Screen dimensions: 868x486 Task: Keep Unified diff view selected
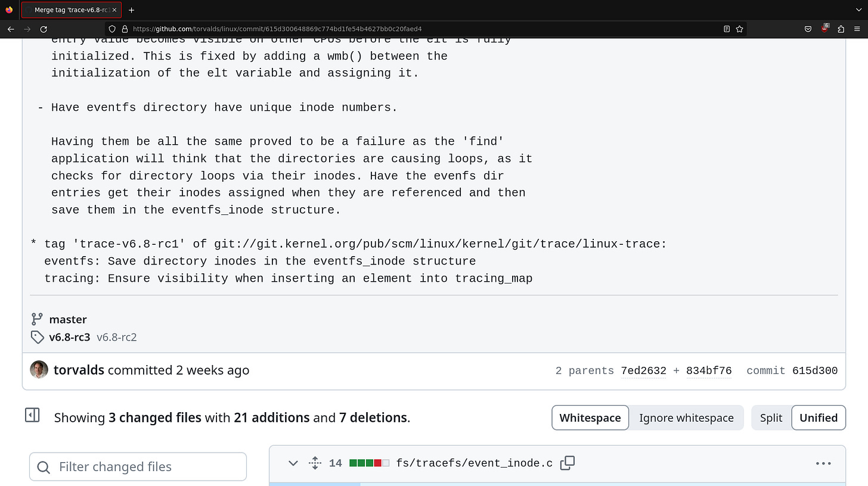(819, 418)
